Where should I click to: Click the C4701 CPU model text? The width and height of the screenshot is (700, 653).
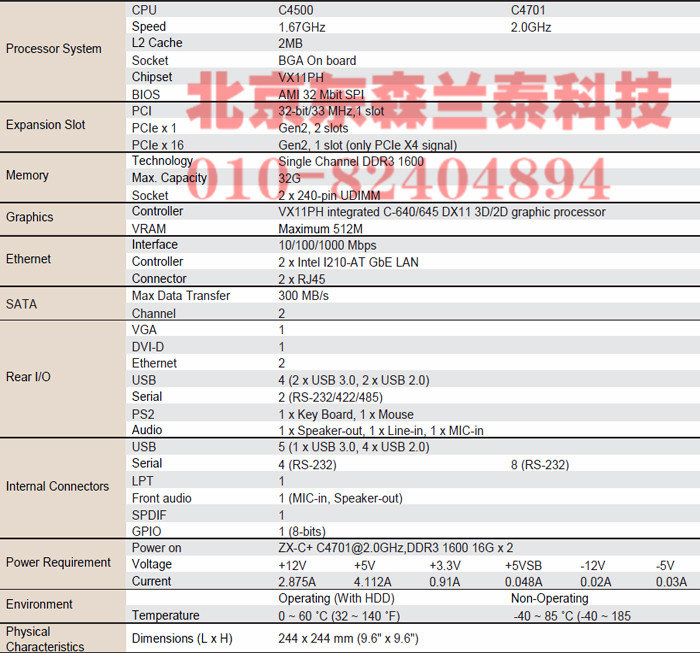[528, 10]
